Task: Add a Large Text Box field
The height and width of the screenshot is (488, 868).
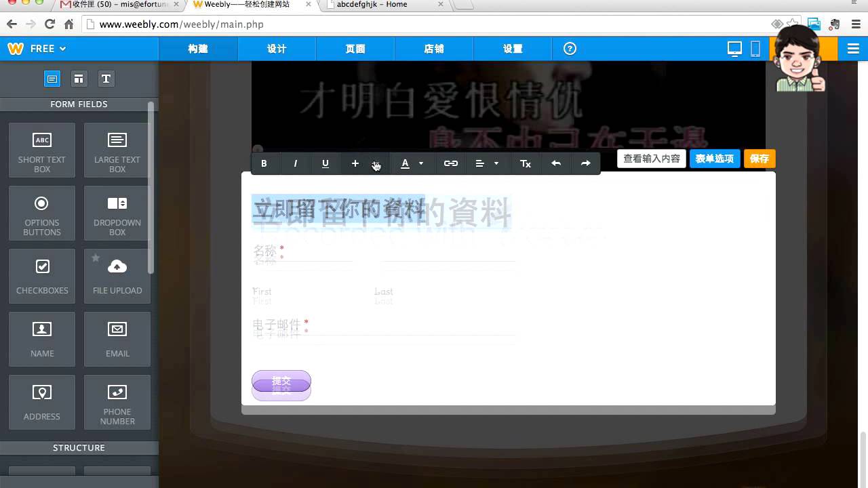Action: (x=117, y=150)
